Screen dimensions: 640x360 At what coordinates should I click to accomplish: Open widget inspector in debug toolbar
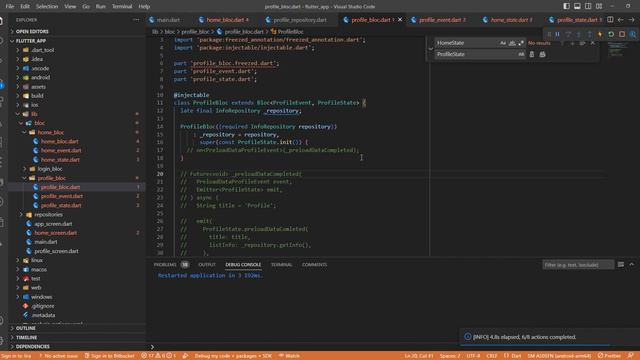633,34
